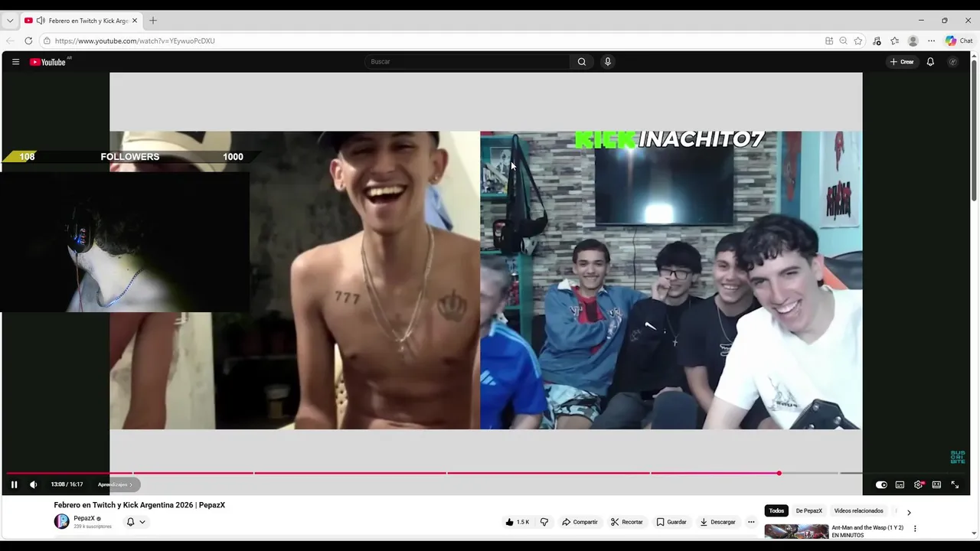Show more filter chips with right arrow
The image size is (980, 551).
[x=909, y=512]
